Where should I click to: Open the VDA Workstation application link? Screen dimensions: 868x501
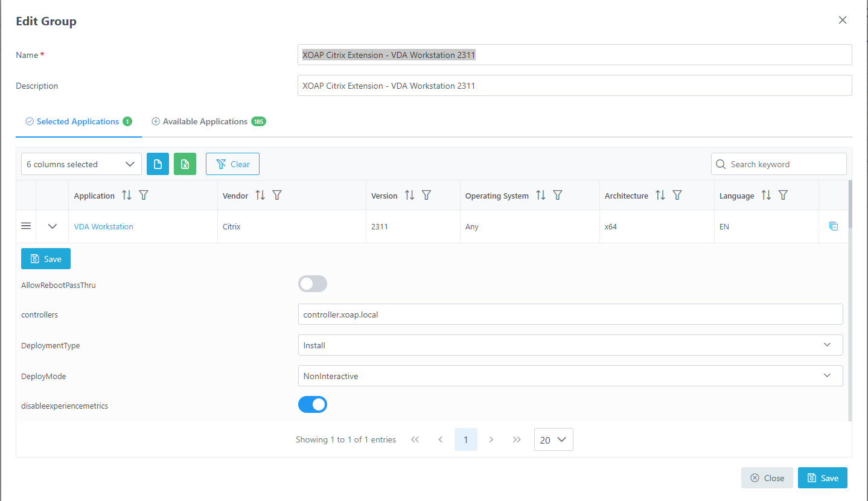point(103,226)
